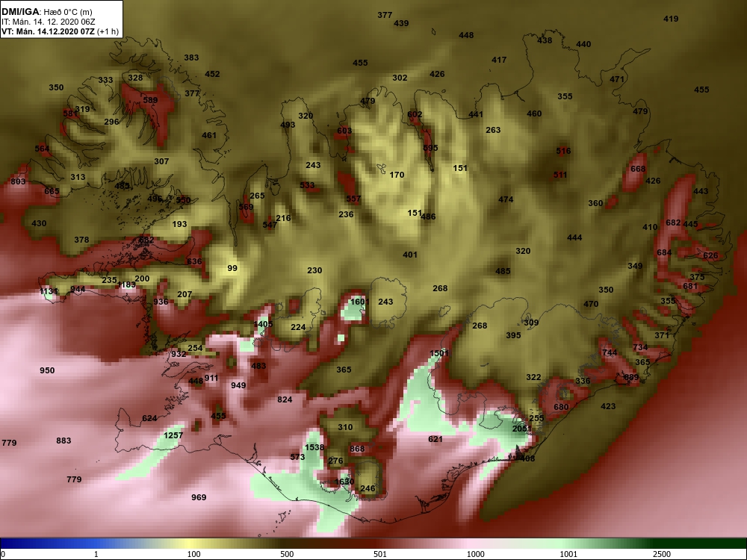Viewport: 747px width, 560px height.
Task: Click the 193 value label
Action: coord(179,224)
